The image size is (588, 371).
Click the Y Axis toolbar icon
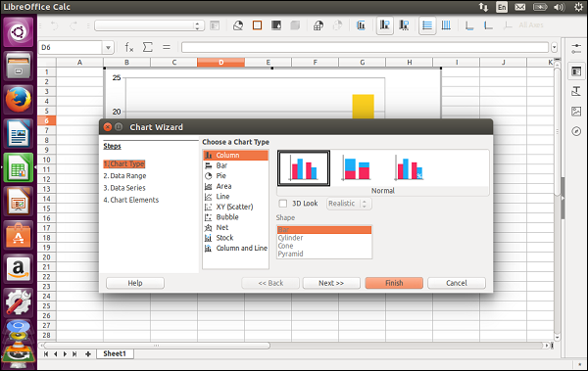488,25
